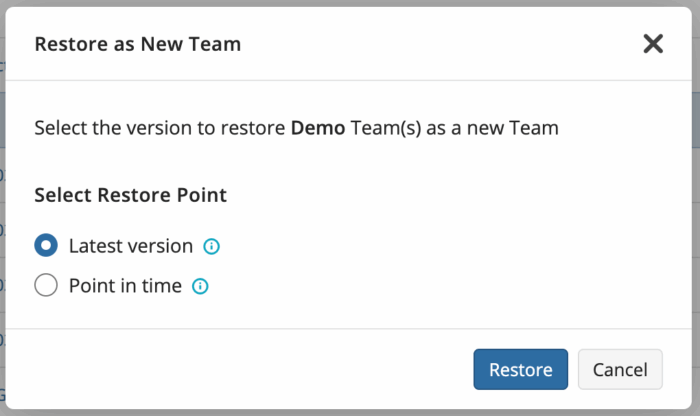Screen dimensions: 700x416
Task: Click the bold 'Demo' team name
Action: pyautogui.click(x=318, y=128)
